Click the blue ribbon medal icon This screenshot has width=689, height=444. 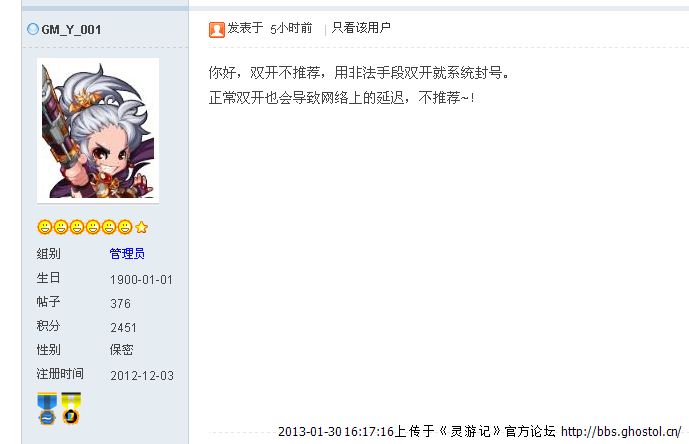coord(47,409)
